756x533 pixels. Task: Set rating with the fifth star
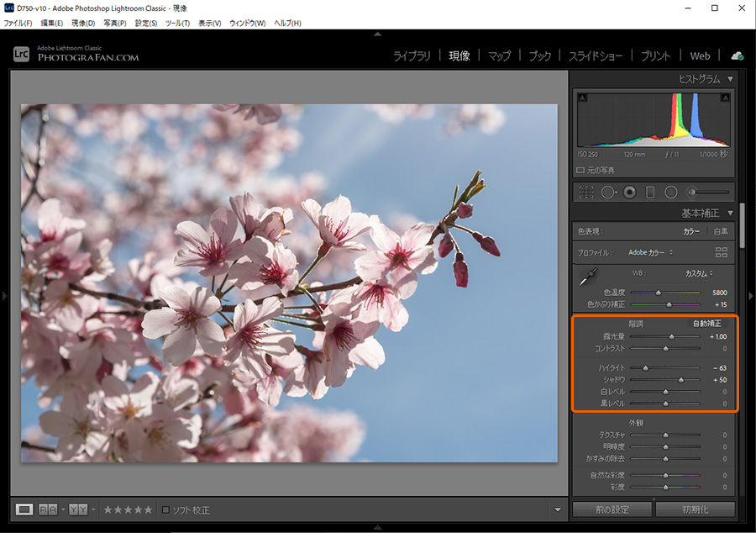coord(148,509)
